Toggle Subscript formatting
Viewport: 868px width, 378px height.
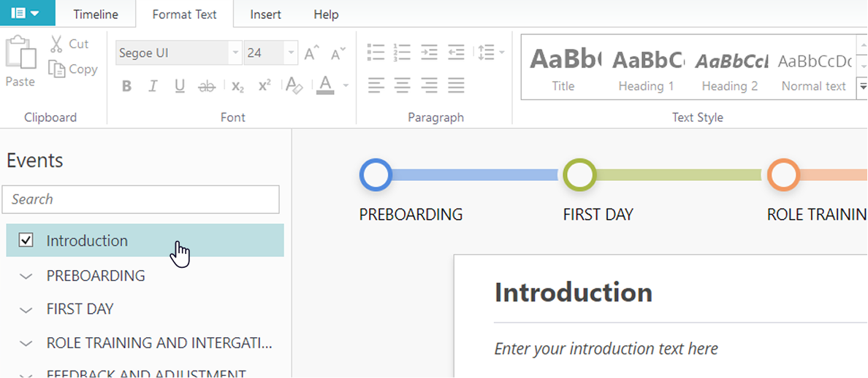point(237,86)
